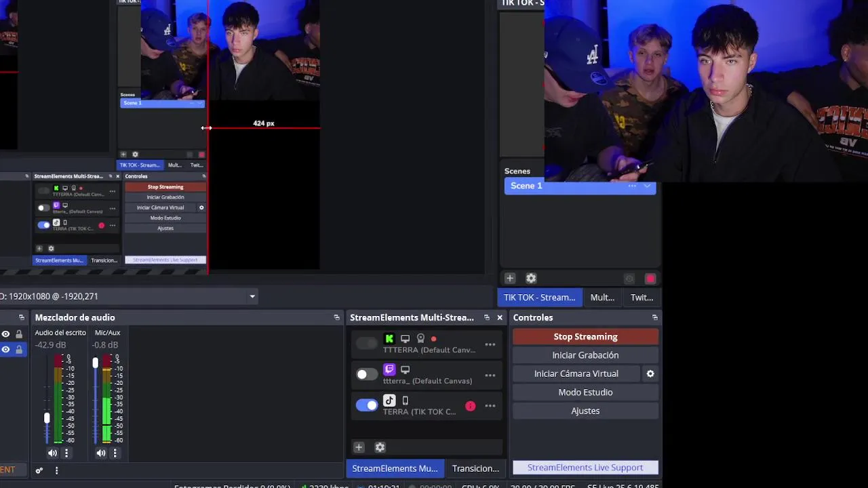Undock the Mezclador de audio panel
The image size is (868, 488).
tap(336, 317)
